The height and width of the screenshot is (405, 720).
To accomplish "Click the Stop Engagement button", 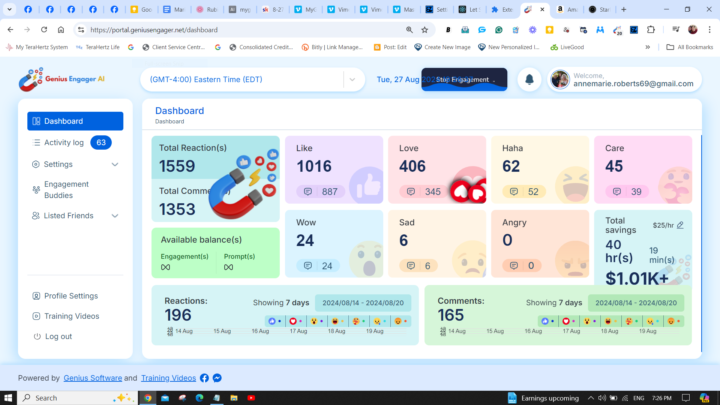I will tap(463, 79).
